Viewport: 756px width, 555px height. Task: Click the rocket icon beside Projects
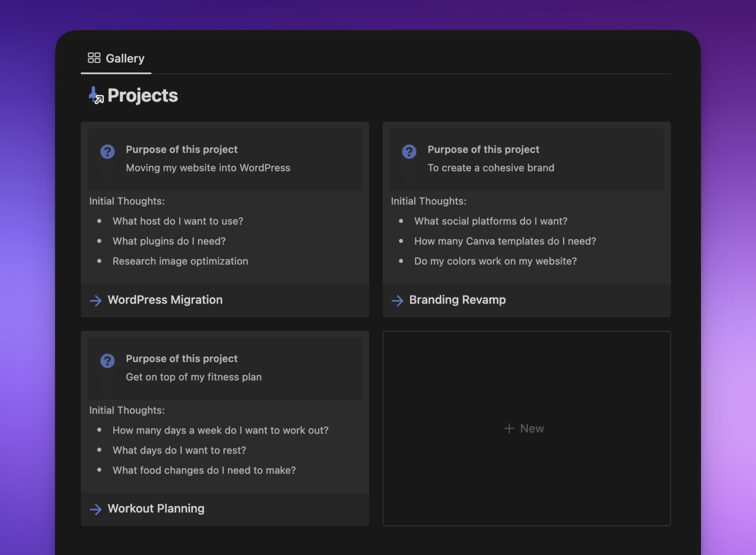coord(95,95)
